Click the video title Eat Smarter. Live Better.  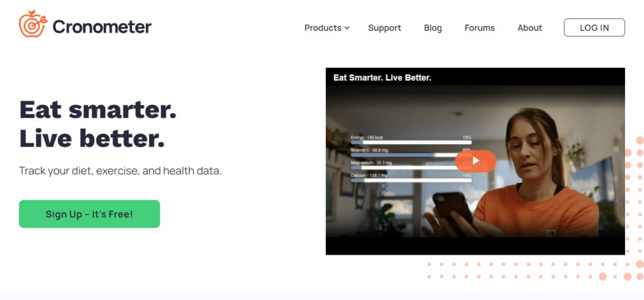tap(382, 77)
